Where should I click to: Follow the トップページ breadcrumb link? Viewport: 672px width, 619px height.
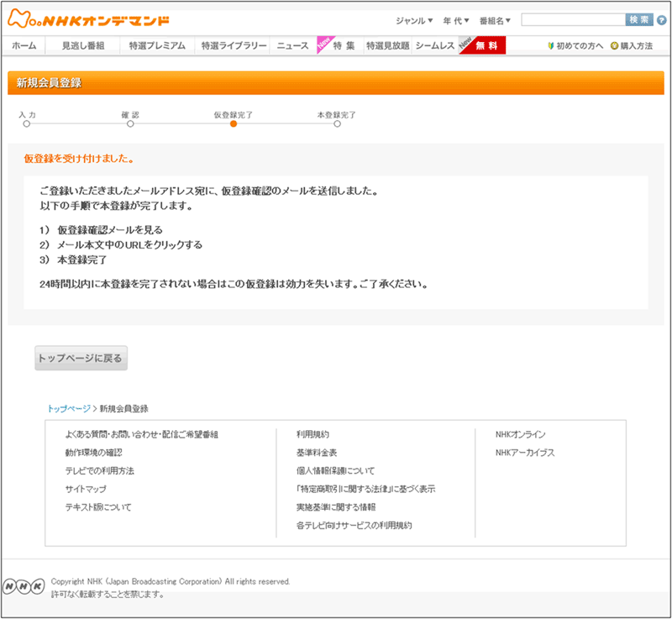pyautogui.click(x=68, y=408)
